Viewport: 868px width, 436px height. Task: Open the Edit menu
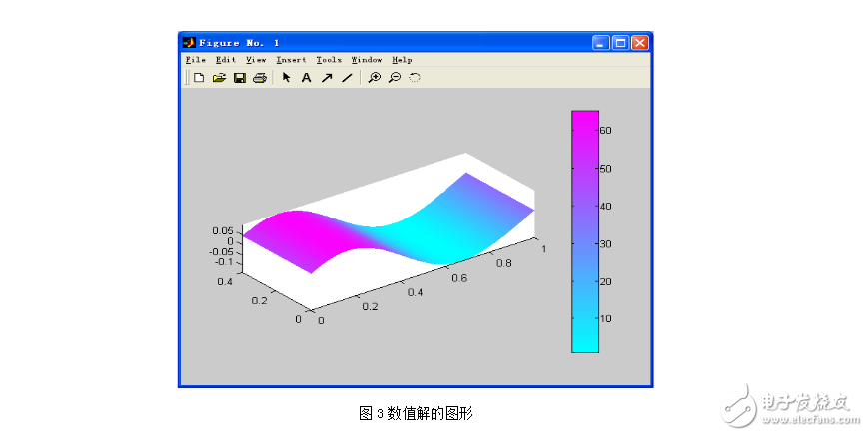[x=226, y=60]
